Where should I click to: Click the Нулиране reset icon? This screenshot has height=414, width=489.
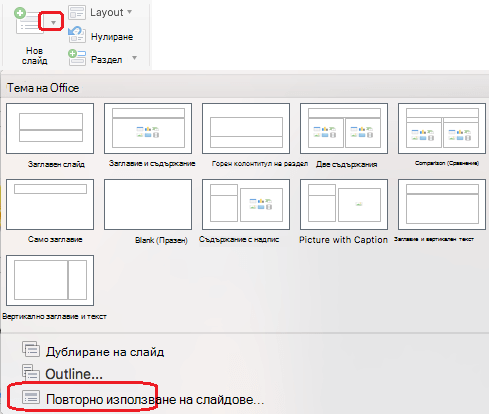[x=77, y=35]
